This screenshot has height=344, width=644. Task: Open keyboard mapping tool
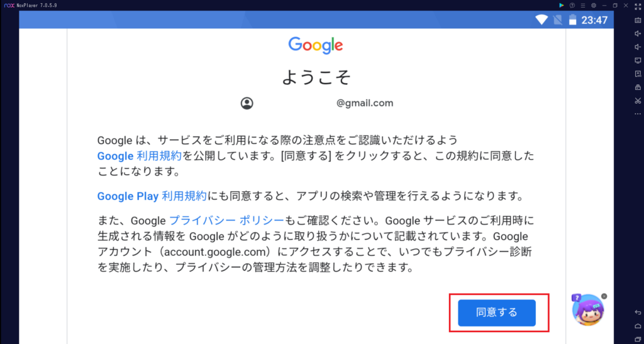point(638,20)
